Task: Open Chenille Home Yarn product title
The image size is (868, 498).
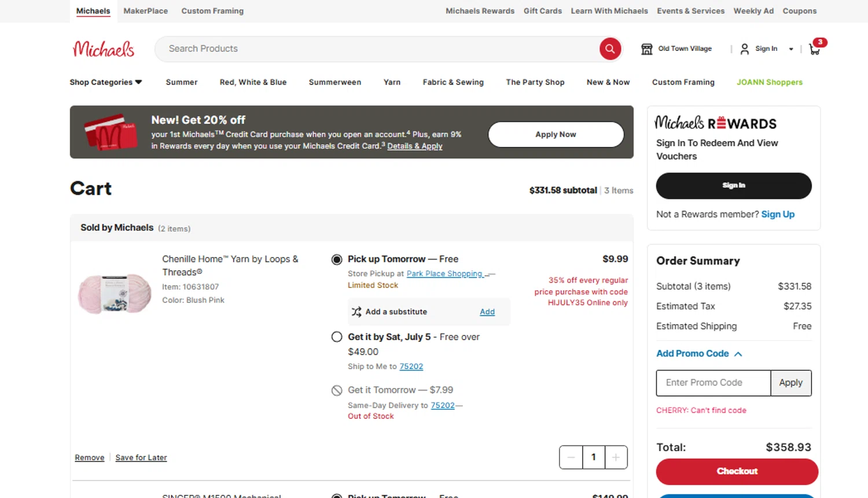Action: point(230,265)
